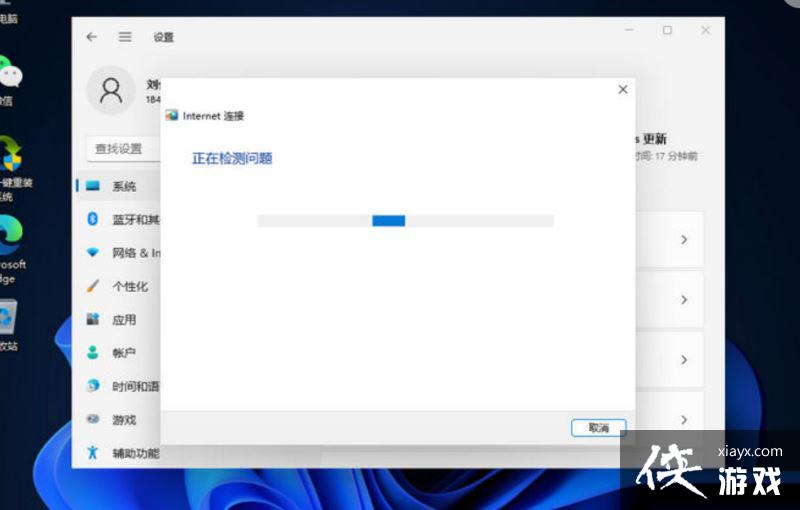
Task: Open 辅助功能 (Accessibility) settings category
Action: [118, 453]
